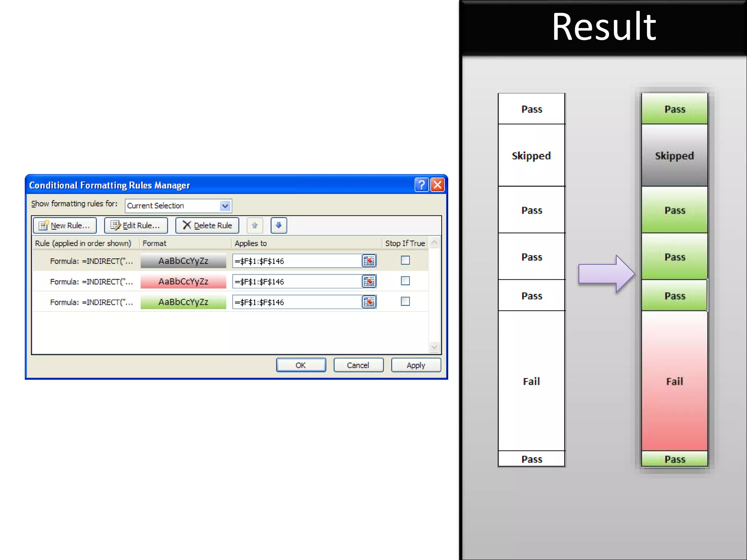Select the first INDIRECT formula rule row
This screenshot has width=747, height=560.
click(x=91, y=261)
